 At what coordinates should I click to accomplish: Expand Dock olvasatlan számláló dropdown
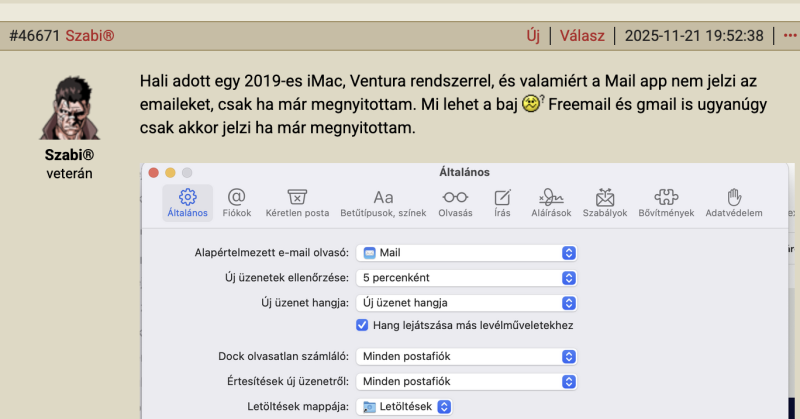(x=468, y=356)
